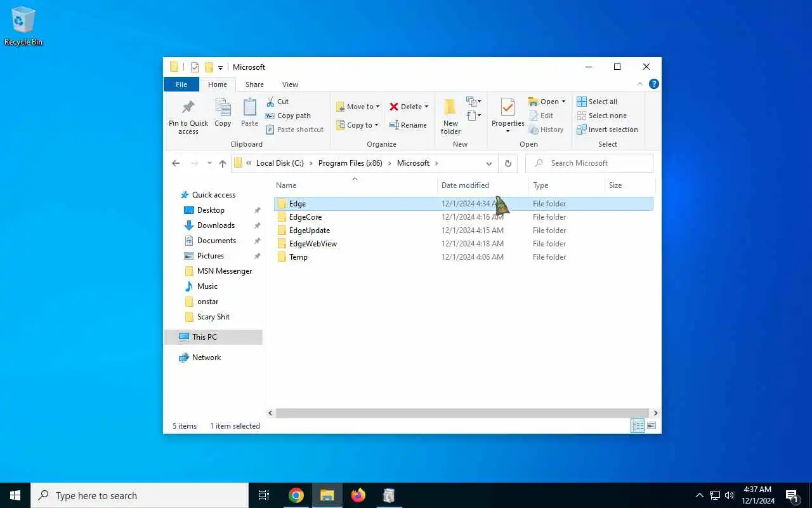Open the notifications action center

pyautogui.click(x=792, y=495)
